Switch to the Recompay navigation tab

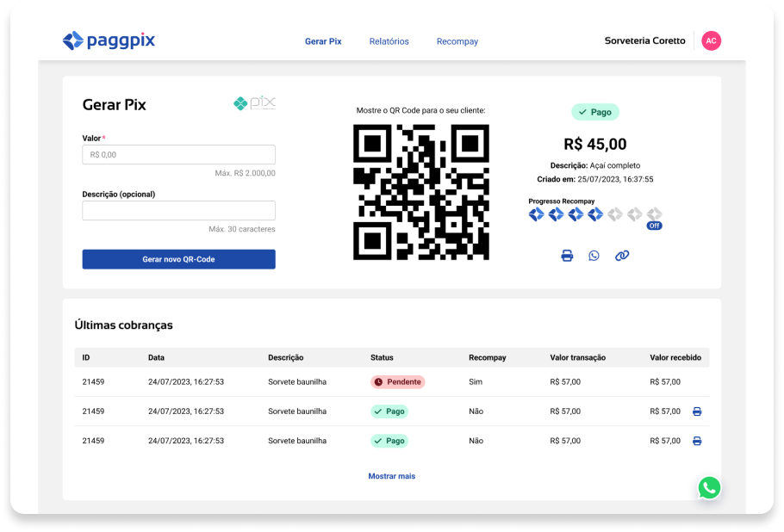[x=457, y=41]
